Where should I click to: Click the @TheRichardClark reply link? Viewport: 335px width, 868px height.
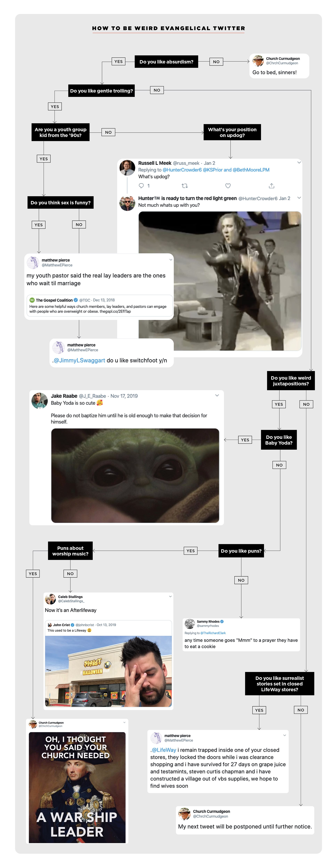point(213,633)
